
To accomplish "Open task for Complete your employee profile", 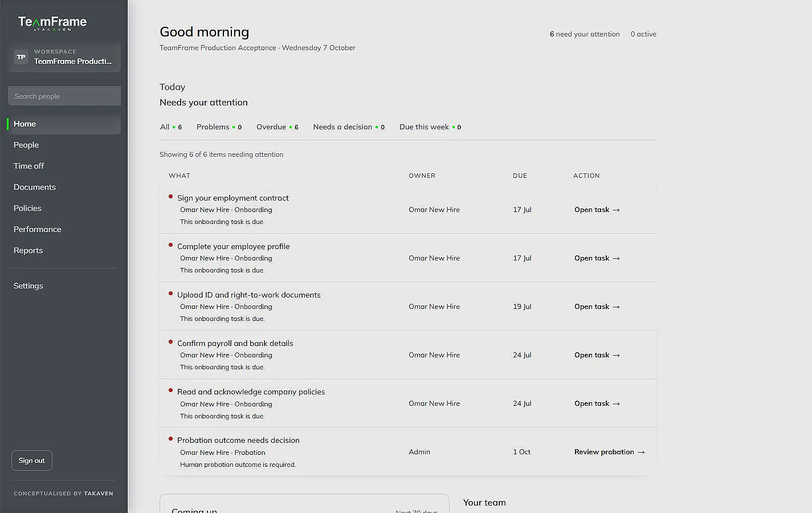I will [x=597, y=258].
